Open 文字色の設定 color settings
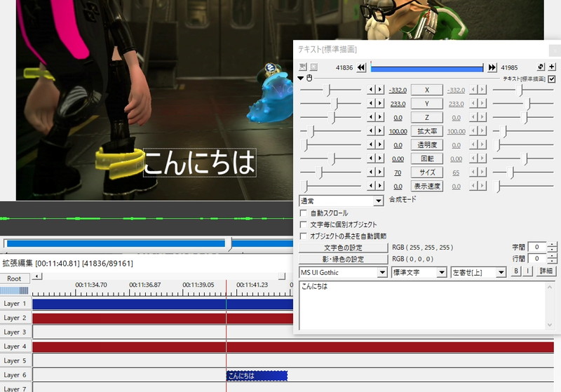This screenshot has height=392, width=561. (343, 248)
